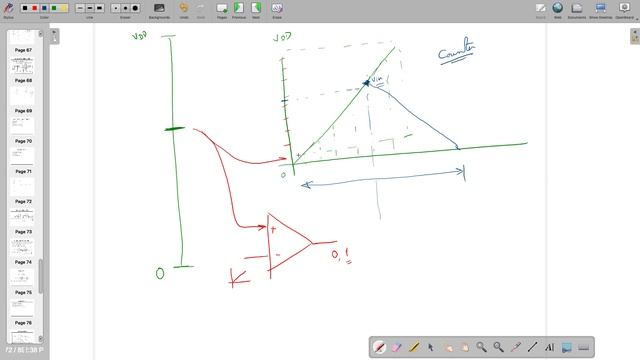Open Page 69 thumbnail
This screenshot has height=360, width=640.
[23, 126]
